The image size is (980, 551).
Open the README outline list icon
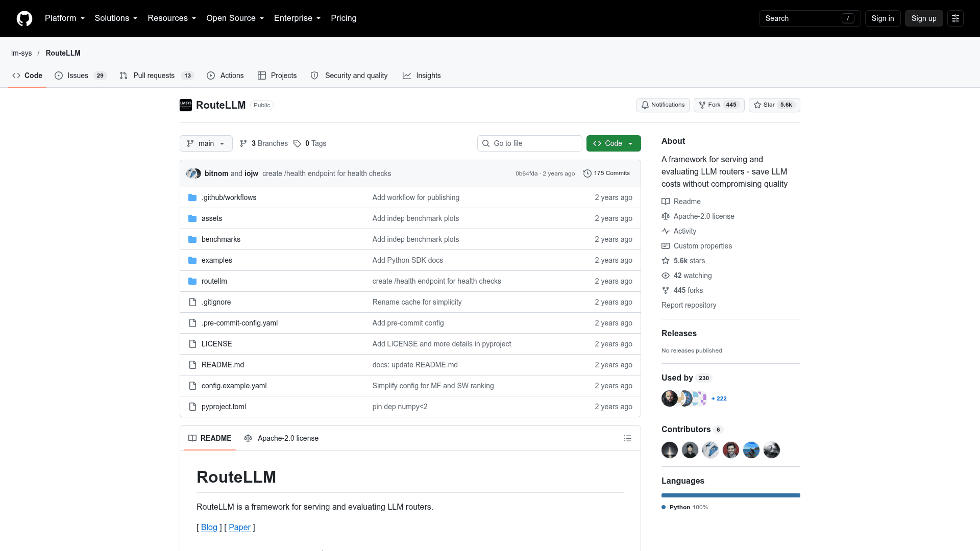tap(628, 438)
